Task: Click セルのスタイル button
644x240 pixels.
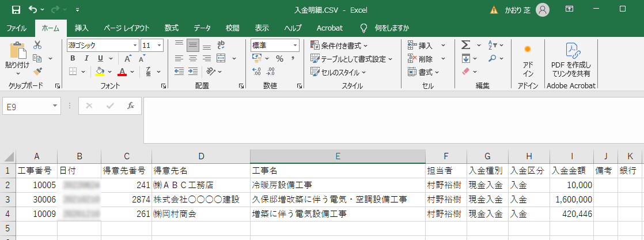Action: pyautogui.click(x=339, y=72)
